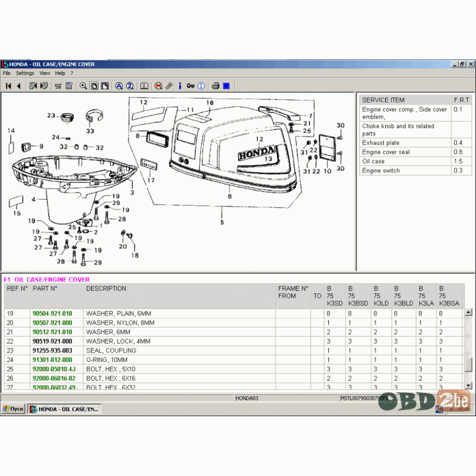The width and height of the screenshot is (476, 476).
Task: Open the shopping cart icon
Action: tap(59, 86)
